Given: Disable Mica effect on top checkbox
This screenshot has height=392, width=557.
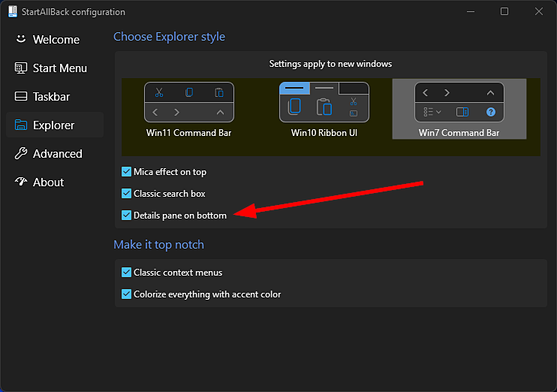Looking at the screenshot, I should pos(126,172).
